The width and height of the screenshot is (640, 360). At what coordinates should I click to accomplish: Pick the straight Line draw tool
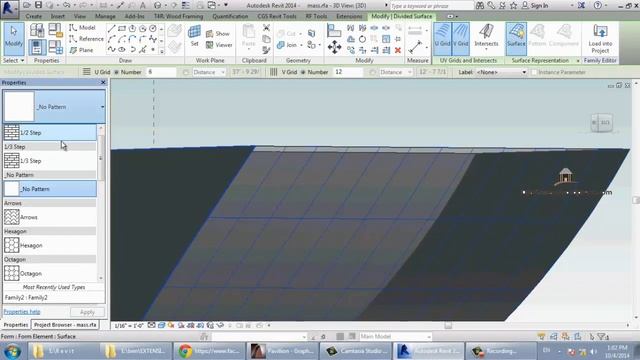[x=111, y=29]
